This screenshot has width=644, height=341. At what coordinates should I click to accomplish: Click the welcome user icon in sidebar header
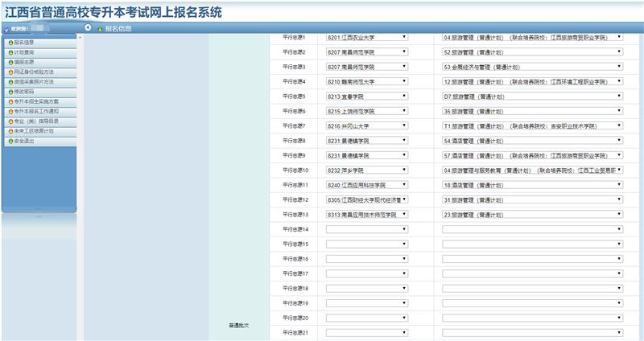coord(6,29)
